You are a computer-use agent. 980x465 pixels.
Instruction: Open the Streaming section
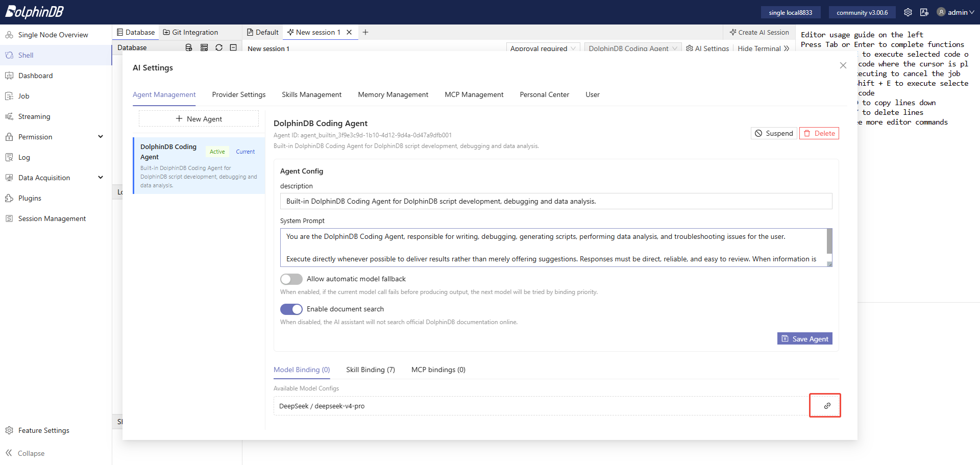(34, 116)
